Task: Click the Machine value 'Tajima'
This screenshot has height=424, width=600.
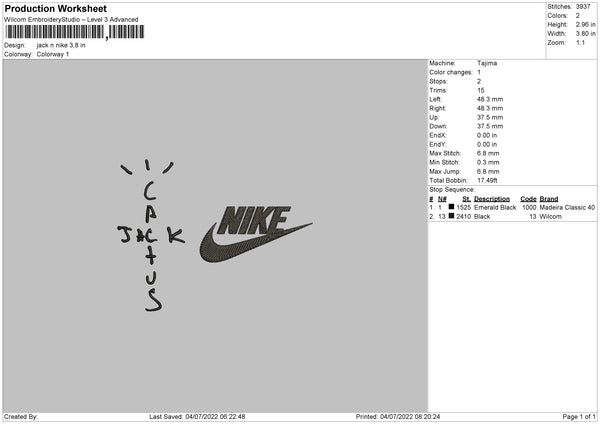Action: [x=487, y=63]
